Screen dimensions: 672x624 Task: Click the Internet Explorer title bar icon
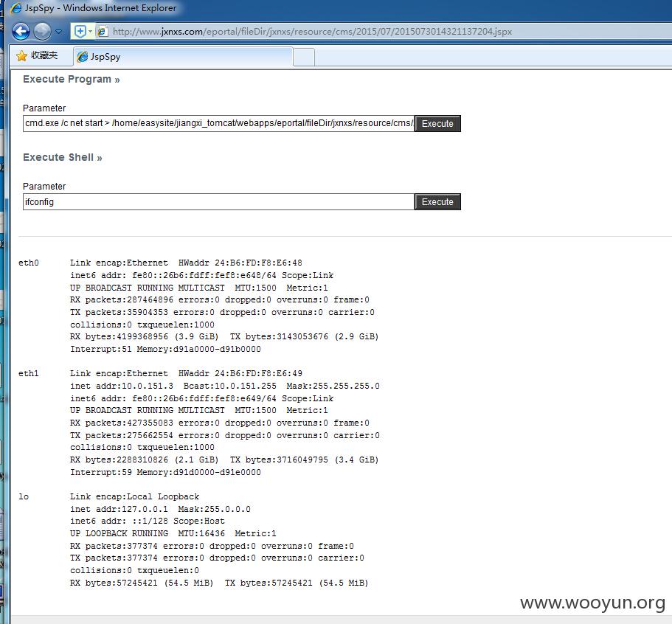click(x=16, y=7)
